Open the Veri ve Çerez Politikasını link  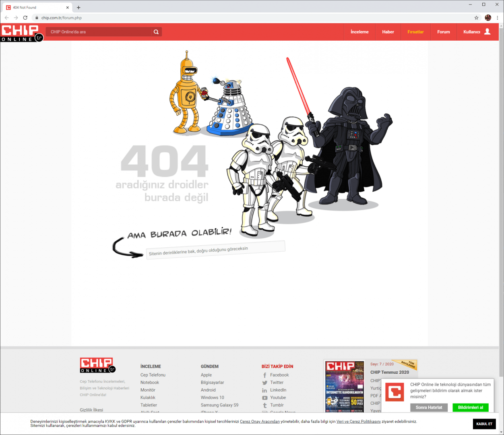tap(358, 421)
